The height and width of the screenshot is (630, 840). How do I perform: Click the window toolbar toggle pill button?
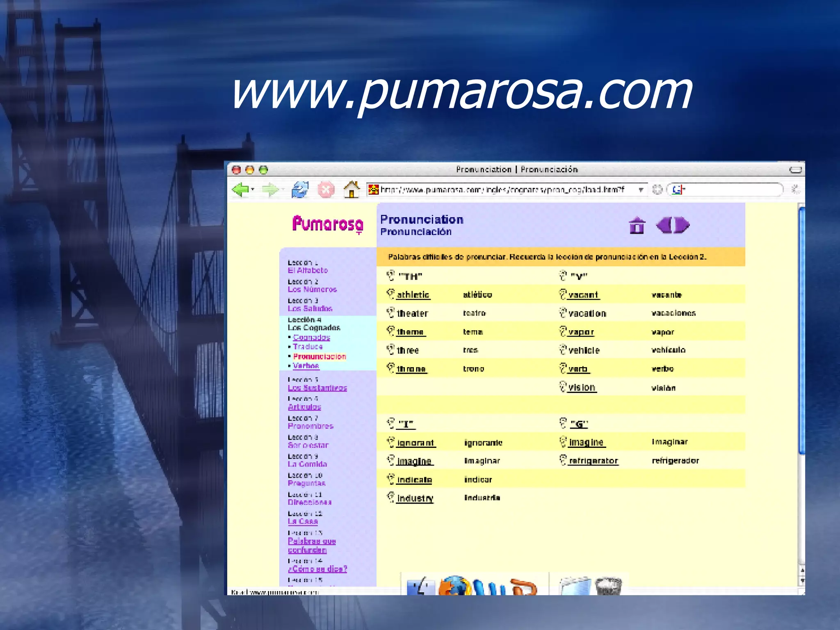tap(796, 169)
